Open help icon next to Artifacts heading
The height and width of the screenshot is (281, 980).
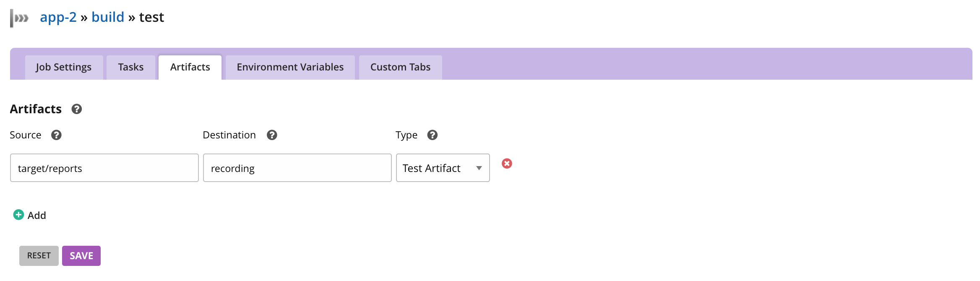coord(76,109)
